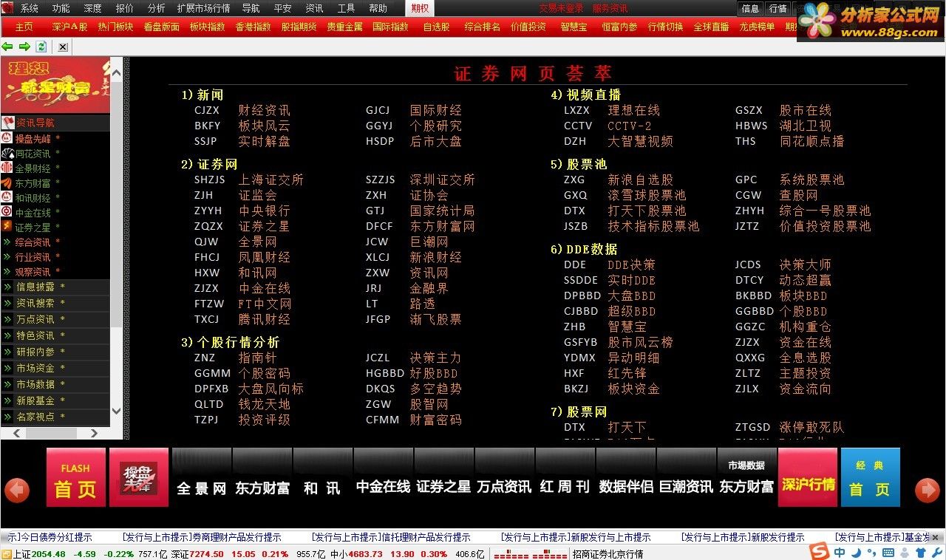This screenshot has height=560, width=946.
Task: Open 龙虎榜单 in the red toolbar
Action: pyautogui.click(x=758, y=27)
